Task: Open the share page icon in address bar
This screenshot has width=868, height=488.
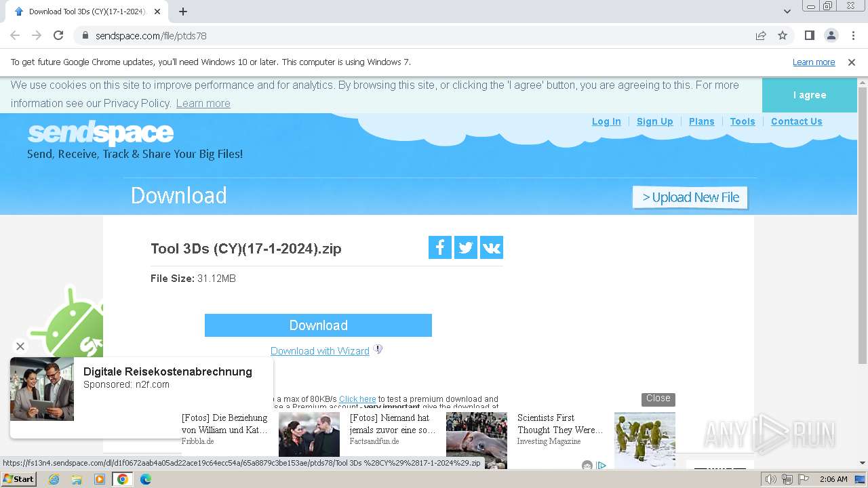Action: point(761,35)
